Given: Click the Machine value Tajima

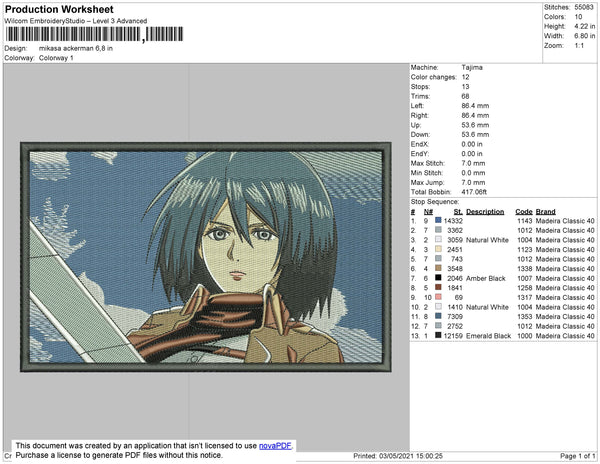Looking at the screenshot, I should coord(472,67).
